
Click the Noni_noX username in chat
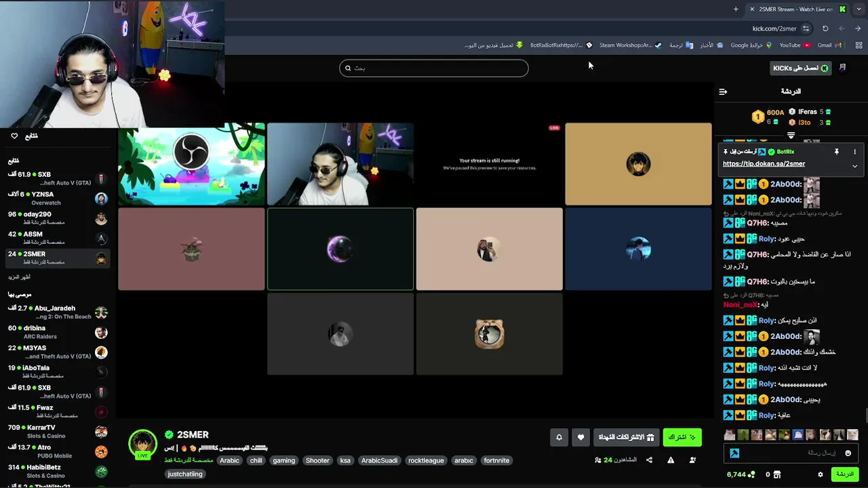coord(740,305)
